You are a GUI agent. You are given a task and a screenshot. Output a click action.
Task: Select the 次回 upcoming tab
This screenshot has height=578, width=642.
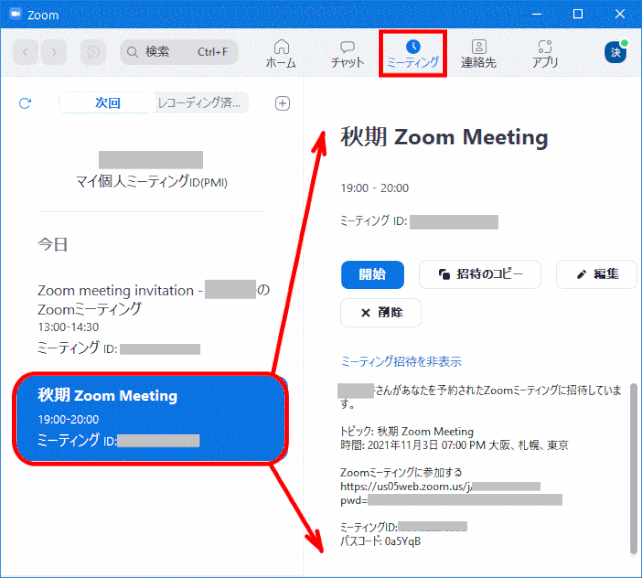(x=108, y=102)
